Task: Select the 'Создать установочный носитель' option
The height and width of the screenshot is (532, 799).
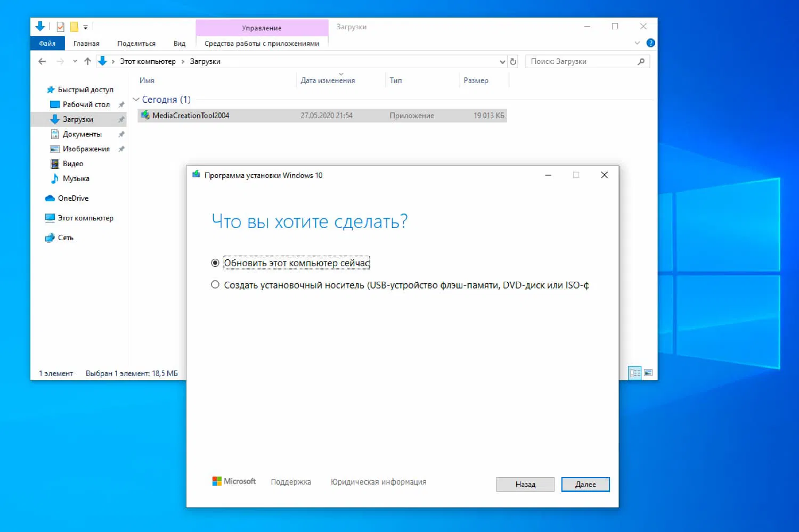Action: [x=215, y=284]
